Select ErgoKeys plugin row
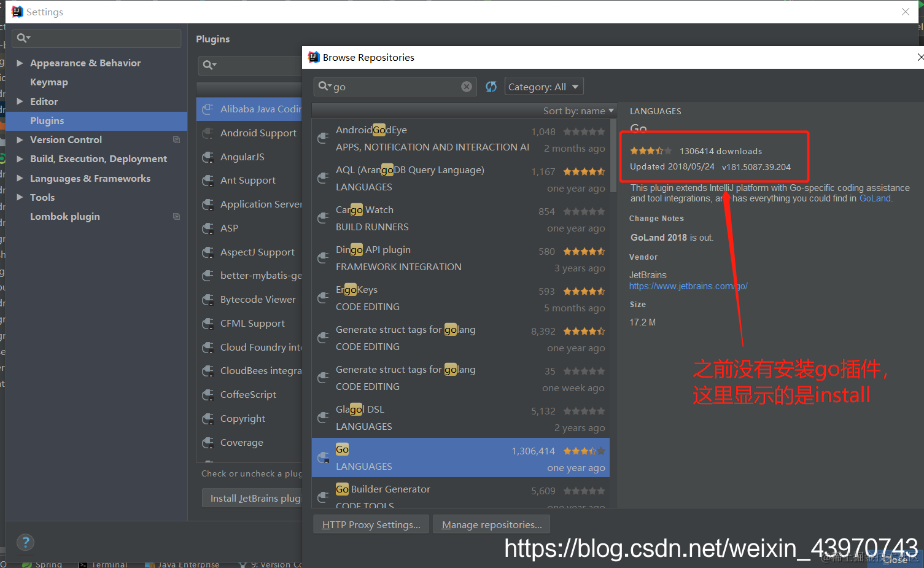Viewport: 924px width, 568px height. point(460,298)
